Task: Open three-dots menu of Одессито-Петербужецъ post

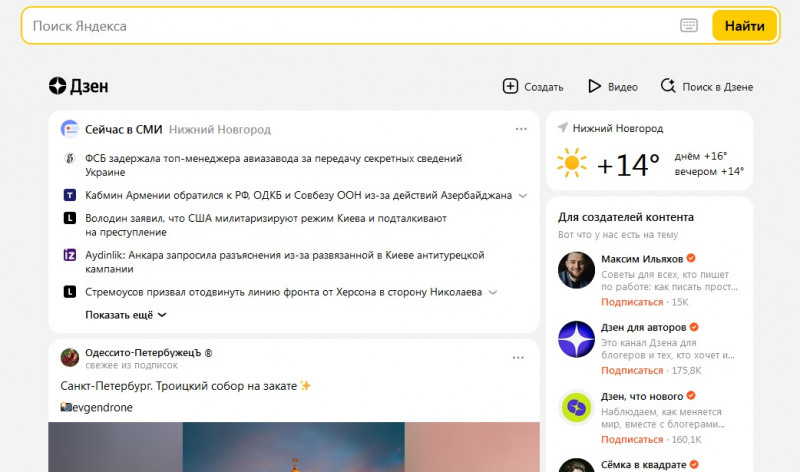Action: 518,358
